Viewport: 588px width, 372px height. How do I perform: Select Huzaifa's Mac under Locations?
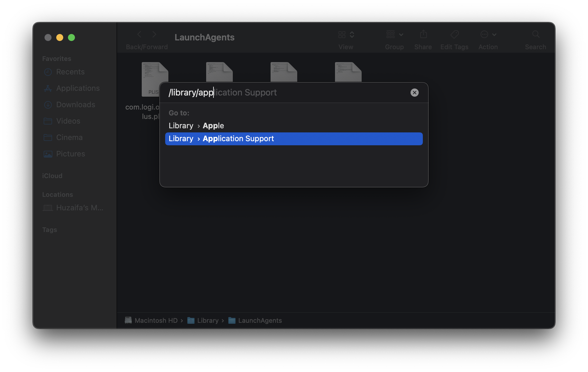(79, 208)
